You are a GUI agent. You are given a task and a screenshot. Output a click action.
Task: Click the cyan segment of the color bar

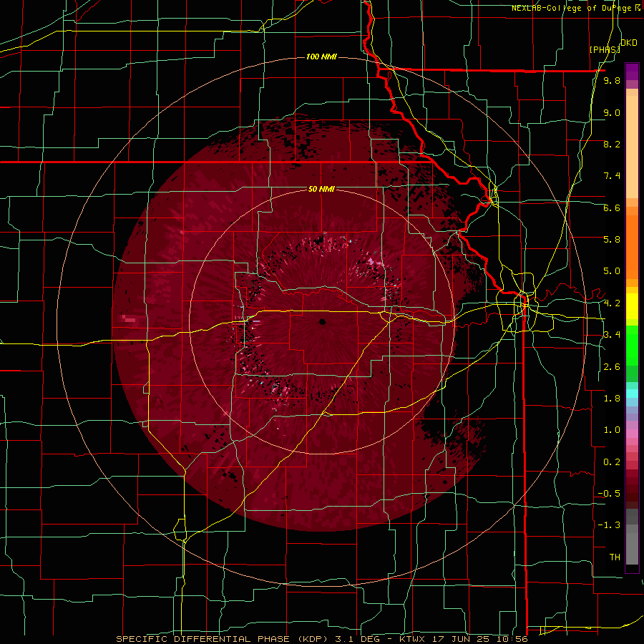point(632,393)
